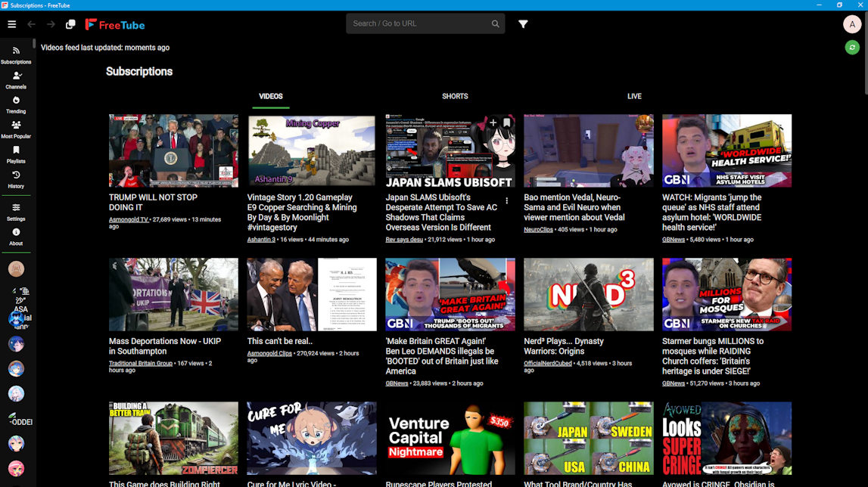Viewport: 868px width, 487px height.
Task: Play the 'This can't be real' thumbnail
Action: pos(312,294)
